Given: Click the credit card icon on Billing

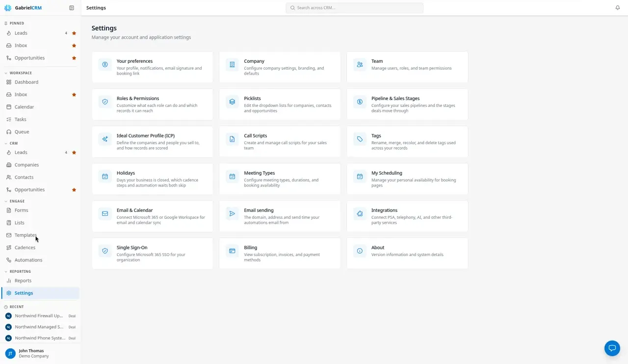Looking at the screenshot, I should point(232,251).
